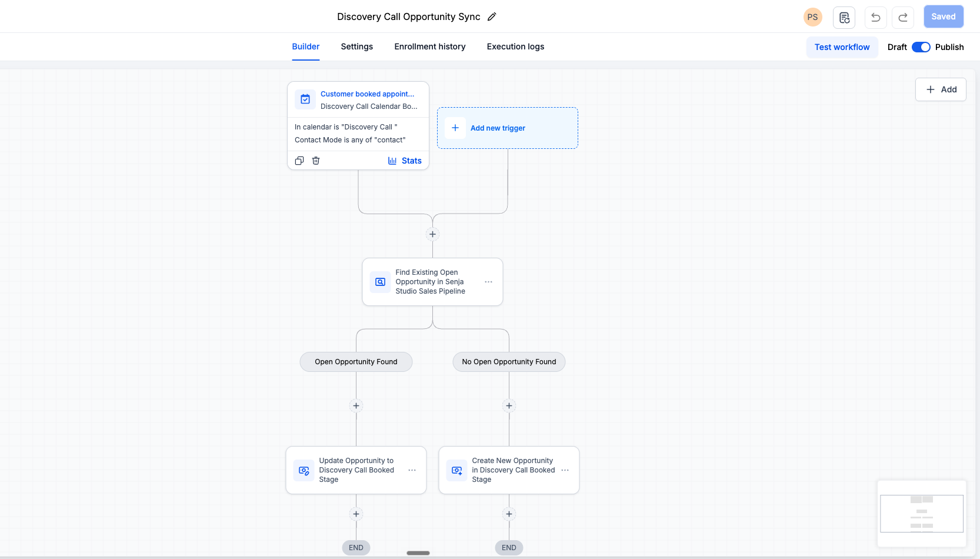Open the PS user avatar

point(812,17)
